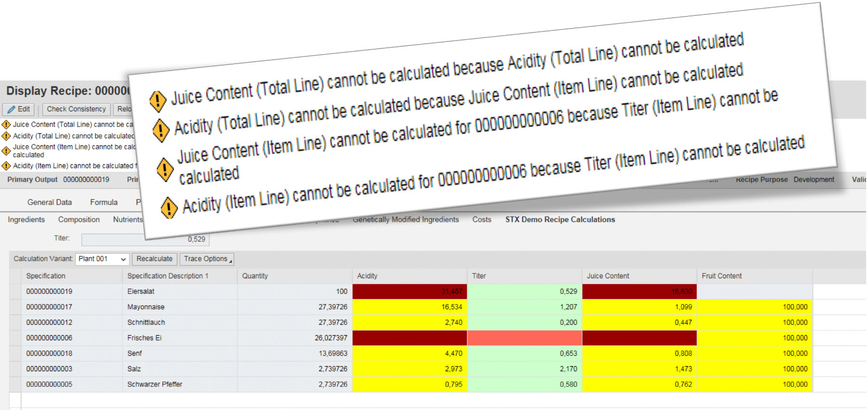Image resolution: width=868 pixels, height=410 pixels.
Task: Click Check Consistency button
Action: click(x=76, y=109)
